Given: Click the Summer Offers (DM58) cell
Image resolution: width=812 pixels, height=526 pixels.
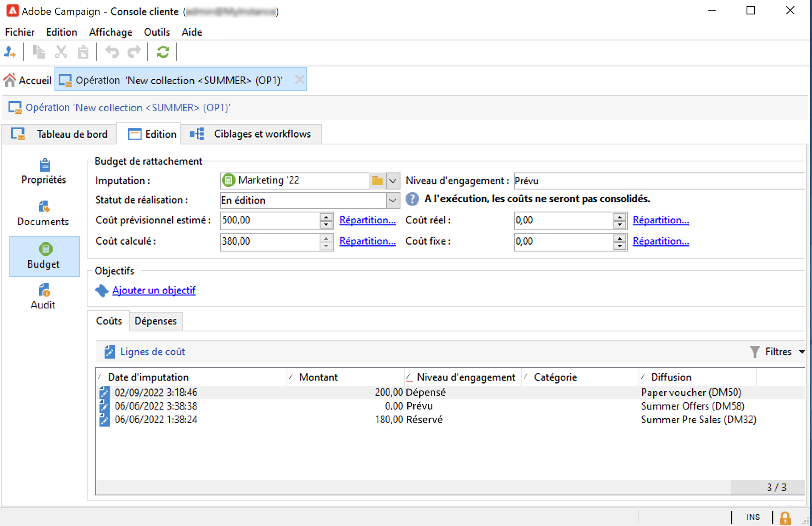Looking at the screenshot, I should [693, 406].
